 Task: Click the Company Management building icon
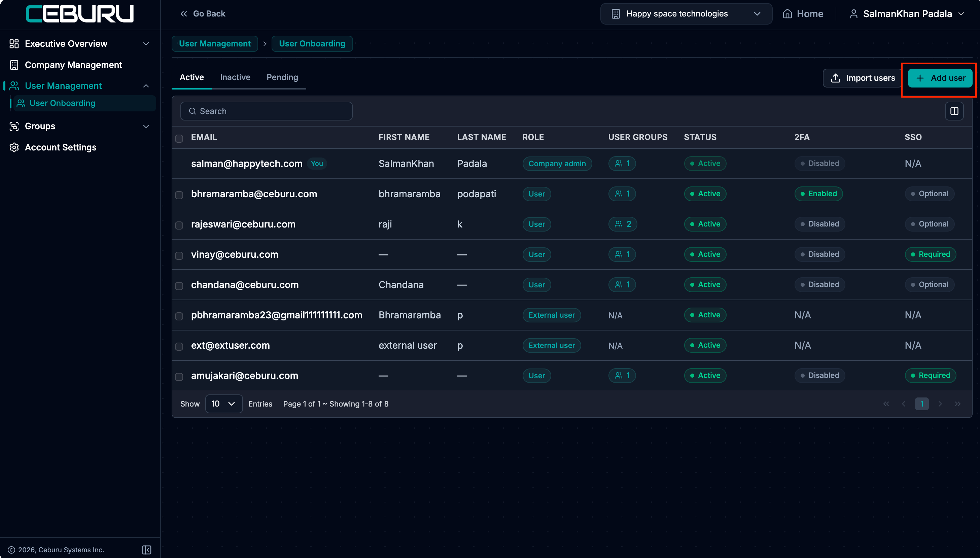pyautogui.click(x=14, y=65)
